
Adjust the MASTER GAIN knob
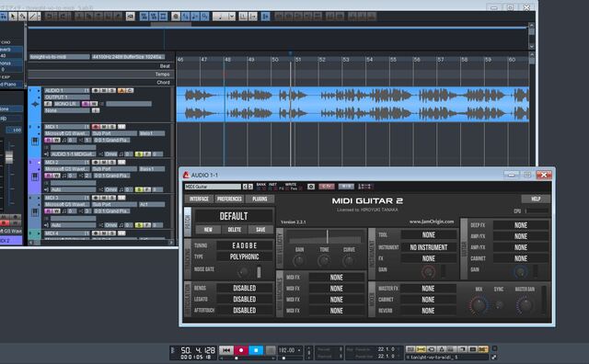pos(525,305)
